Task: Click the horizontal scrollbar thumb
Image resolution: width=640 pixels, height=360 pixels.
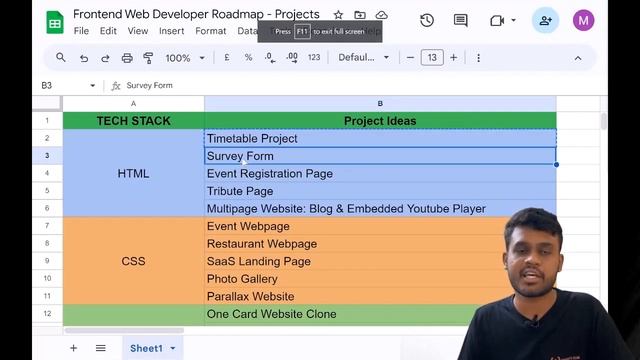Action: (x=124, y=330)
